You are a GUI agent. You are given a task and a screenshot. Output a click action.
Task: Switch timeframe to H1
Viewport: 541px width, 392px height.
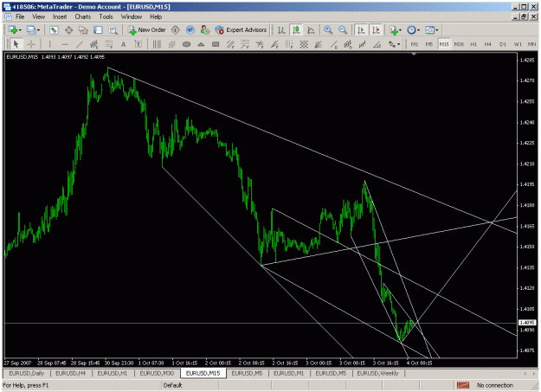pyautogui.click(x=473, y=44)
